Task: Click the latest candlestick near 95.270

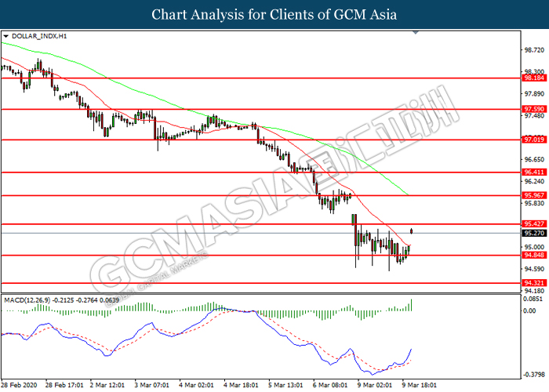Action: click(412, 230)
